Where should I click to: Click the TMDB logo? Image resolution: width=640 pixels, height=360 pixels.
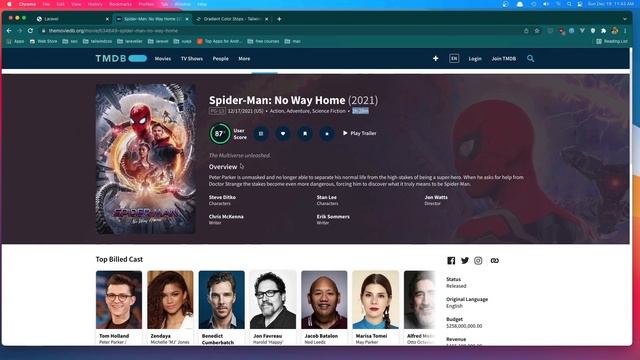[121, 58]
